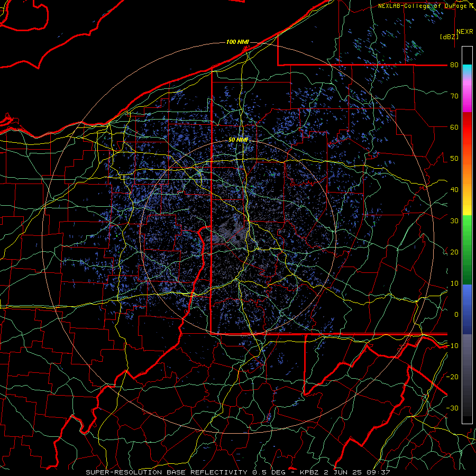
Task: Click the dBZ units label
Action: tap(449, 36)
